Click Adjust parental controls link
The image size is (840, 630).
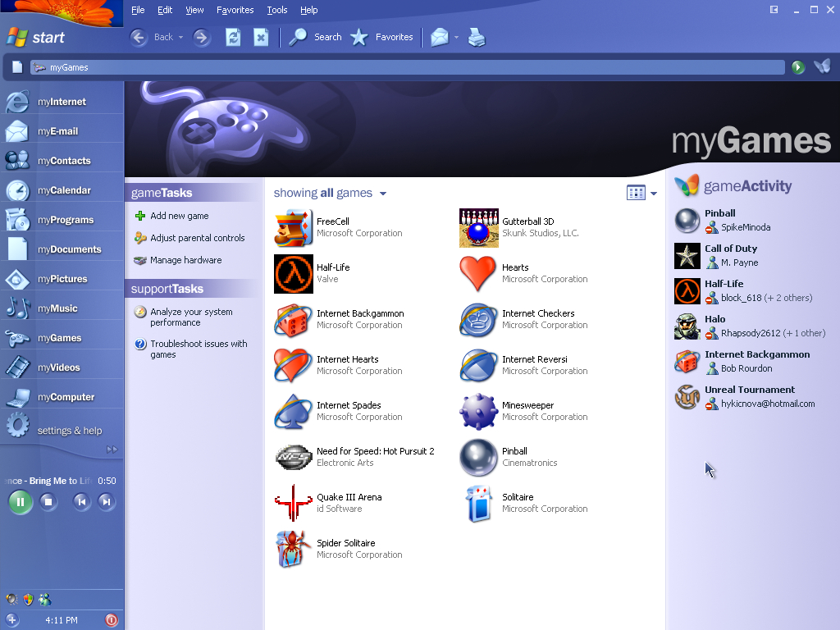(x=197, y=238)
